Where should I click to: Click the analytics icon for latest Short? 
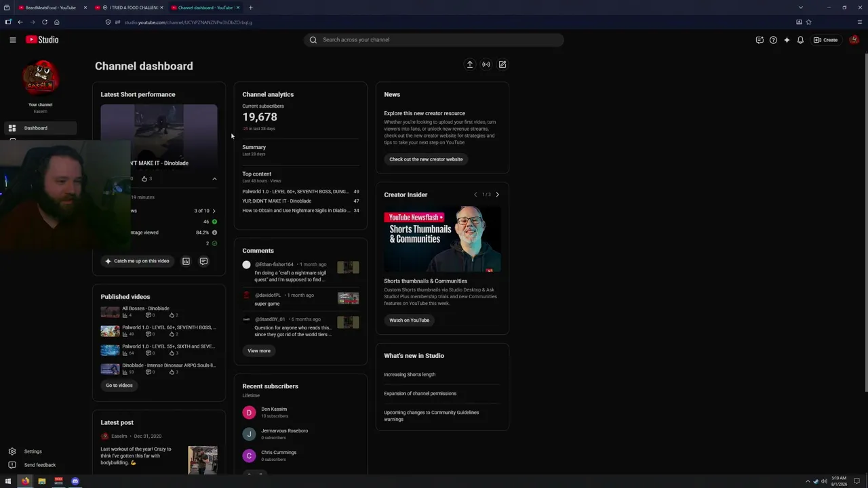coord(186,261)
